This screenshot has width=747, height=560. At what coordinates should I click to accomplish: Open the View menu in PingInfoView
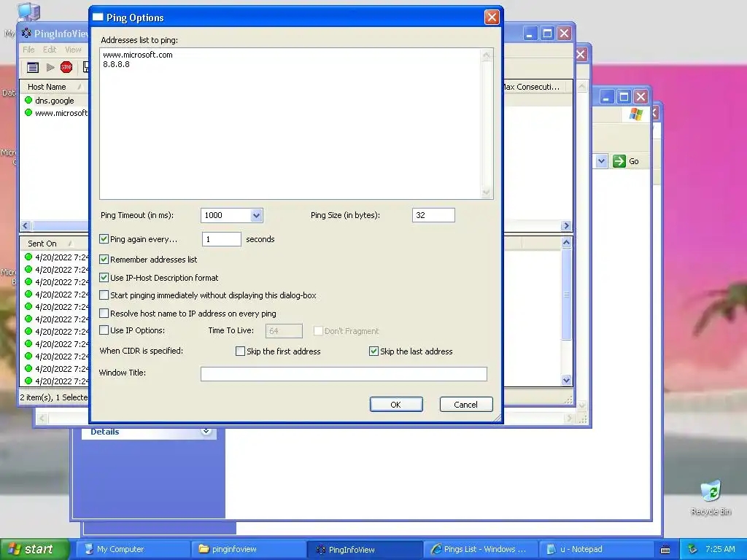coord(73,50)
